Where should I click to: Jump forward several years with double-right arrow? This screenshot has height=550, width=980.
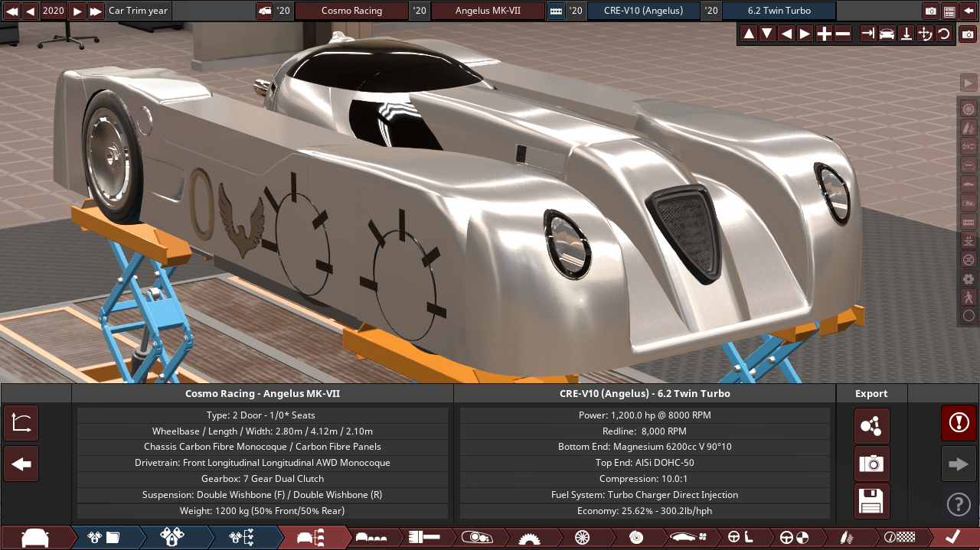96,11
